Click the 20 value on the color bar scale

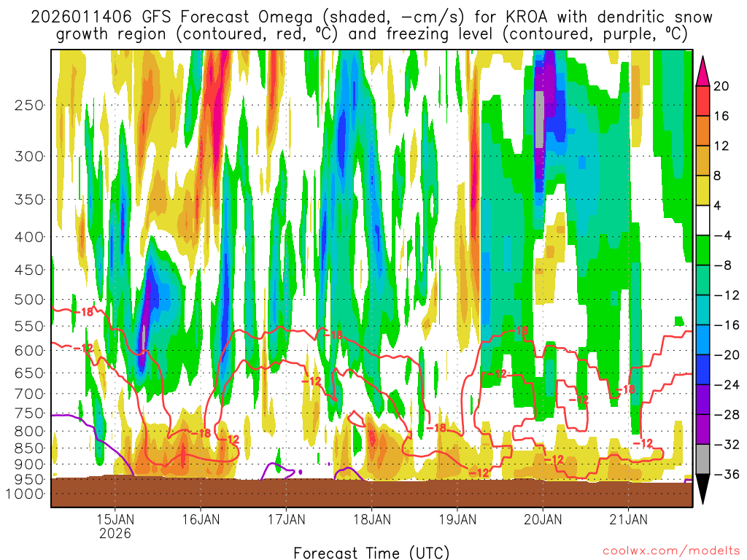[721, 86]
